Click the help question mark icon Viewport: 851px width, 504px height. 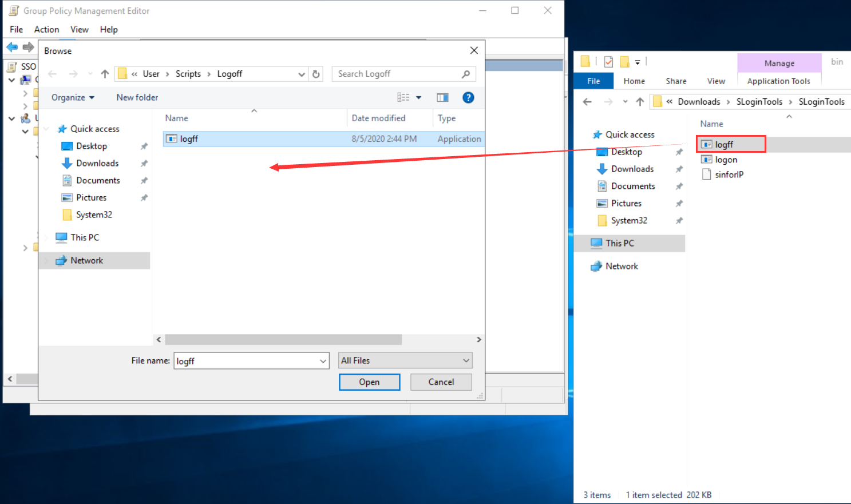468,98
